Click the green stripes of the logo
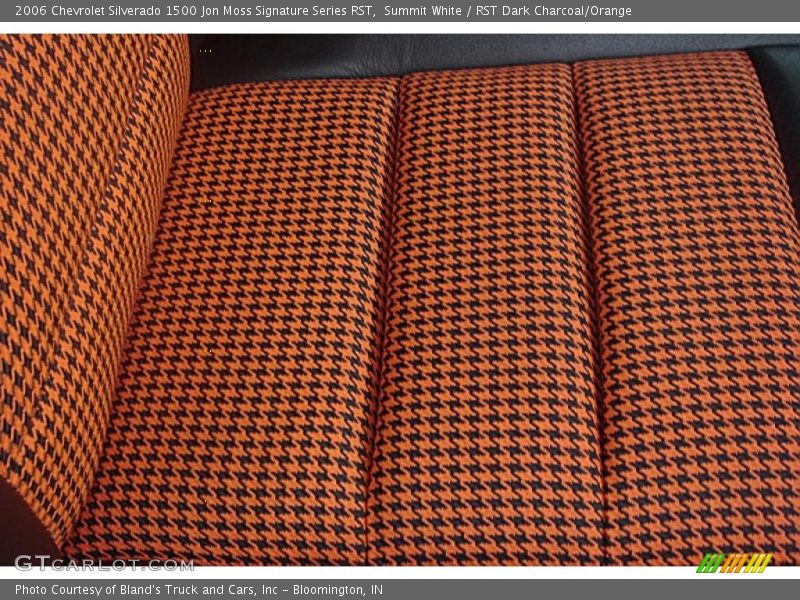800x600 pixels. (x=709, y=563)
